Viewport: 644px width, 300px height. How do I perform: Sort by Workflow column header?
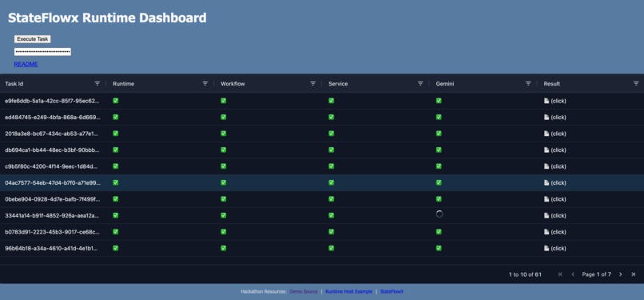coord(233,84)
